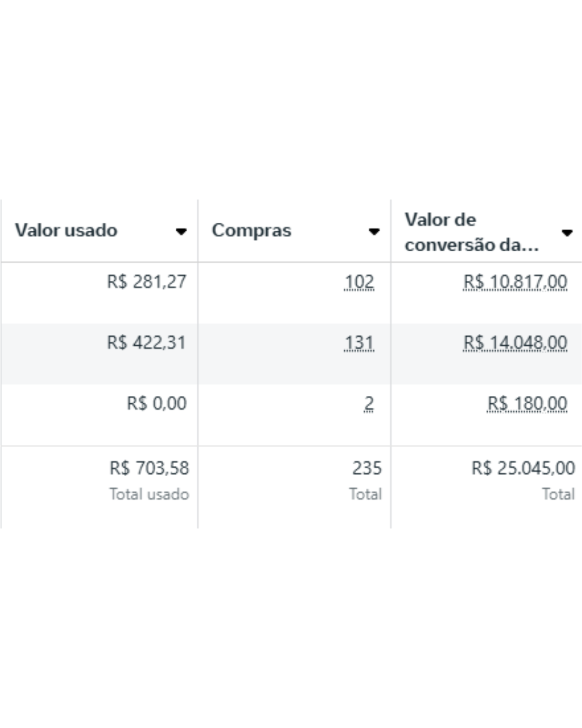Open the Compras column dropdown arrow

tap(374, 231)
